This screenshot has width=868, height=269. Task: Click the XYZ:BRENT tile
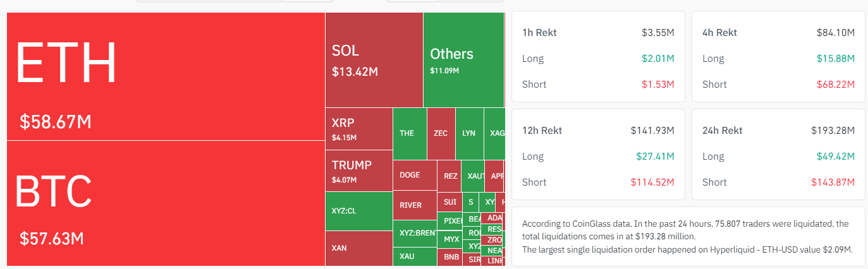414,233
